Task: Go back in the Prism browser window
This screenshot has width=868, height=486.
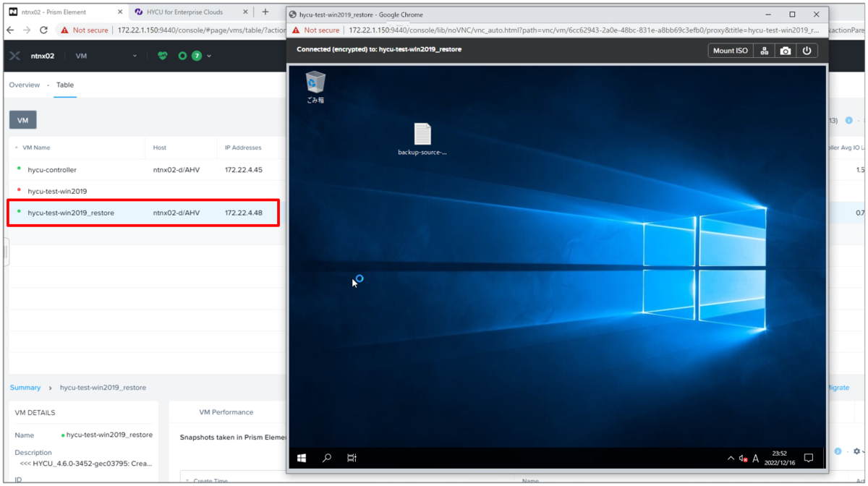Action: click(10, 30)
